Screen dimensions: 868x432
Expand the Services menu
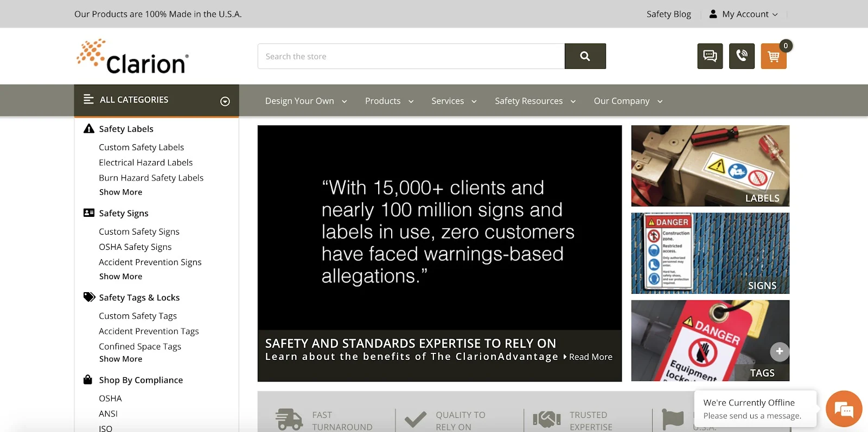454,101
